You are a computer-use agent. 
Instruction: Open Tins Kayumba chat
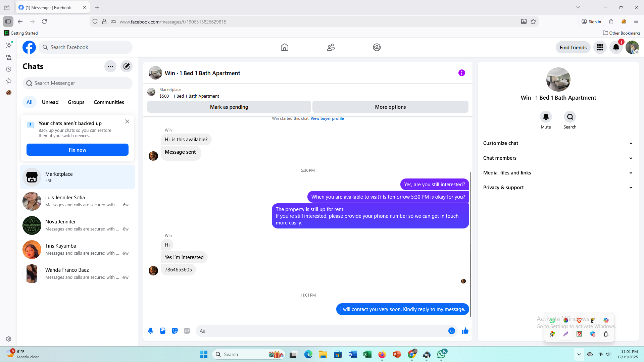click(78, 250)
